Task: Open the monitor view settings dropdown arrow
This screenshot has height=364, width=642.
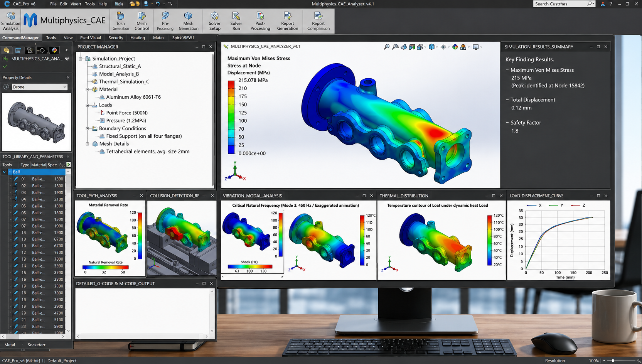Action: pyautogui.click(x=481, y=47)
